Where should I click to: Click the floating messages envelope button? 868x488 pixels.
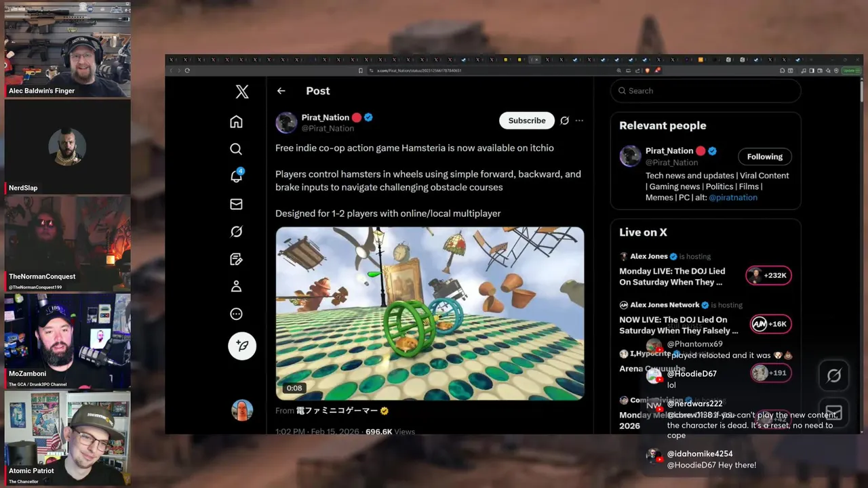point(833,413)
